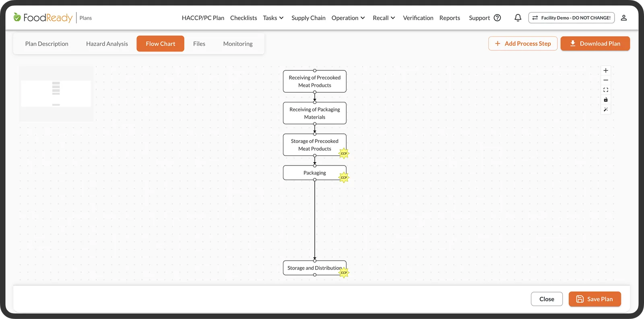The image size is (644, 319).
Task: Toggle the flow chart lock control
Action: [x=606, y=99]
